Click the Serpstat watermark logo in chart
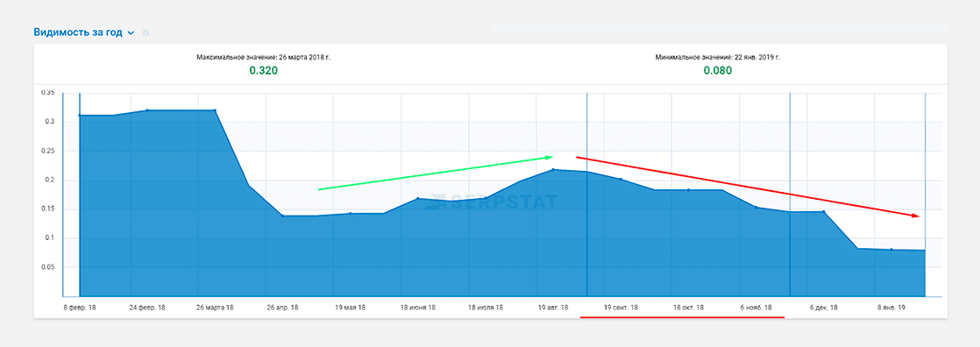This screenshot has width=980, height=347. pos(491,202)
